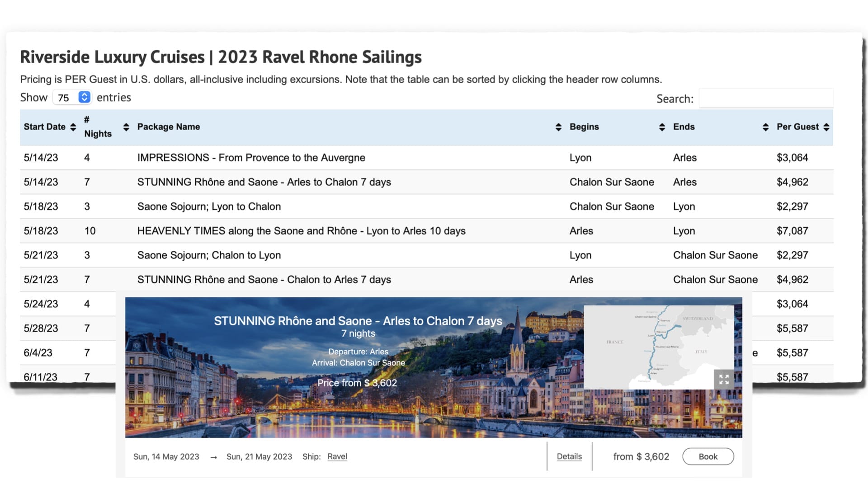This screenshot has height=488, width=868.
Task: Expand the route map fullscreen icon
Action: click(724, 379)
